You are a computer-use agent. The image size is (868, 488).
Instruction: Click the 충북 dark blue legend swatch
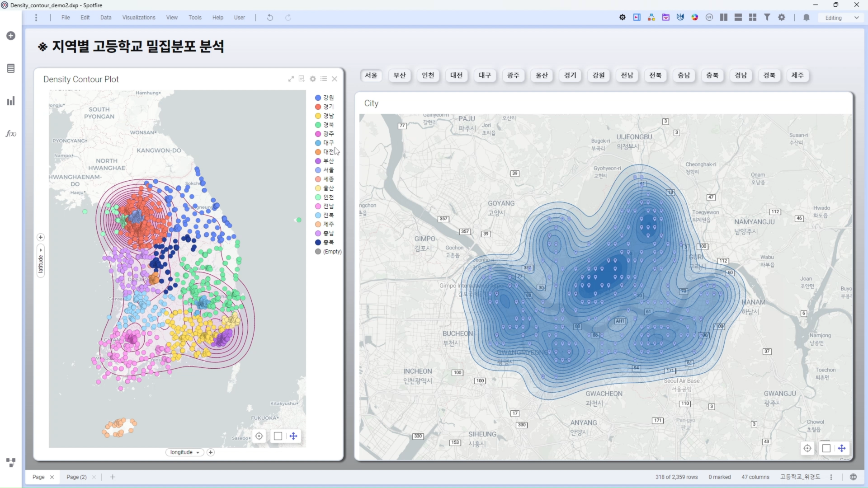tap(318, 242)
